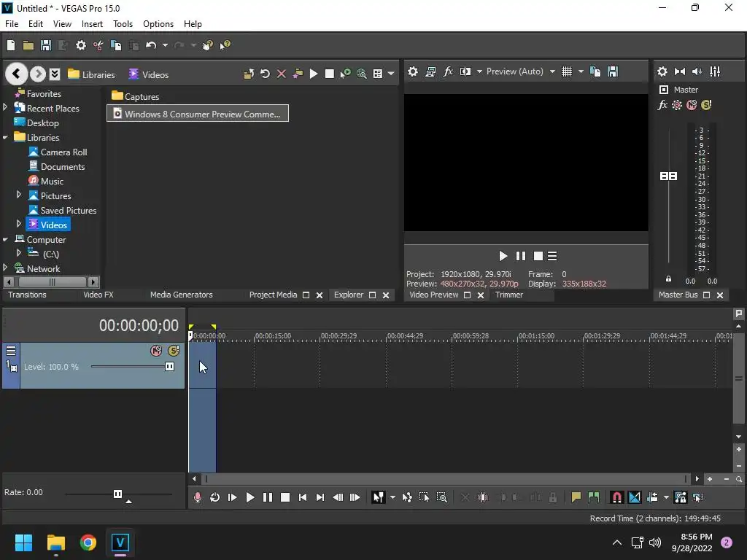747x560 pixels.
Task: Go back in Explorer navigation
Action: [x=16, y=74]
